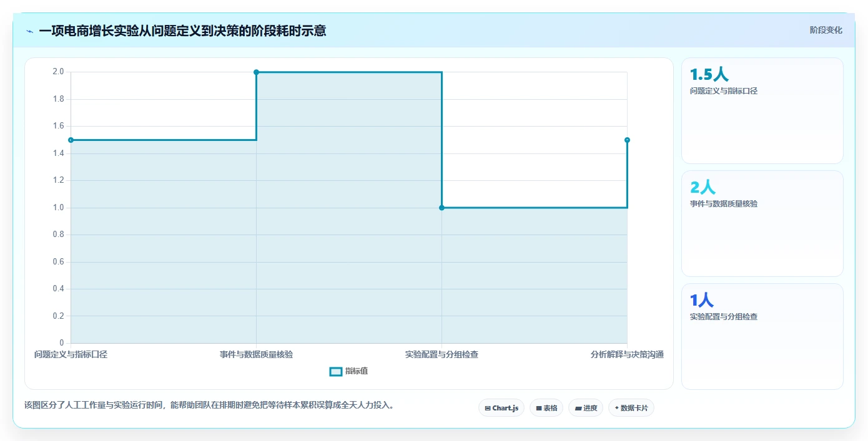
Task: Click the 指标值 legend text
Action: pyautogui.click(x=357, y=371)
